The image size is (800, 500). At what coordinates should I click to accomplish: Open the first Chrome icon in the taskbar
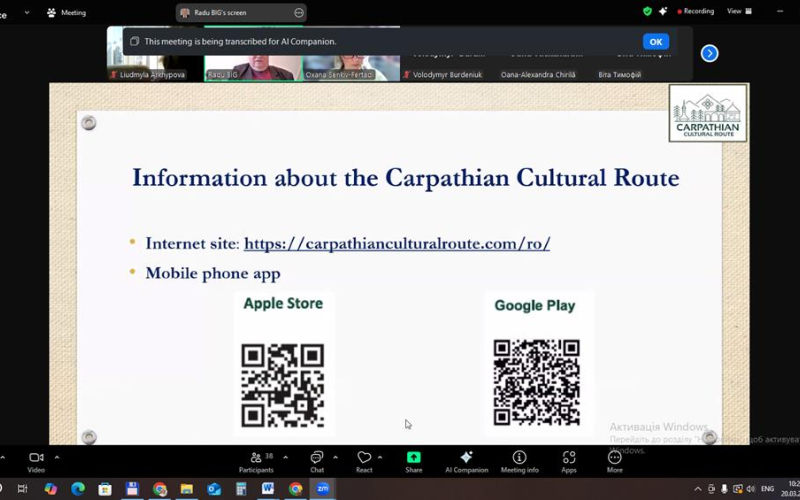pos(160,489)
